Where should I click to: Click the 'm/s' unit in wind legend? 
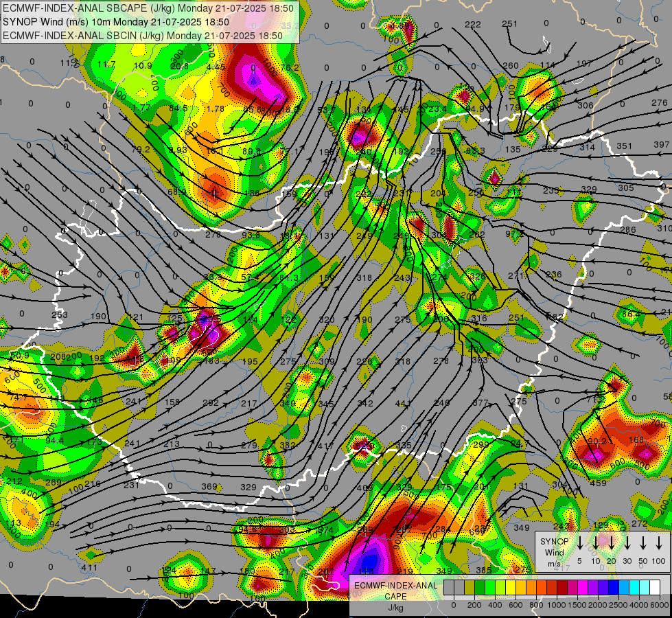[x=554, y=564]
